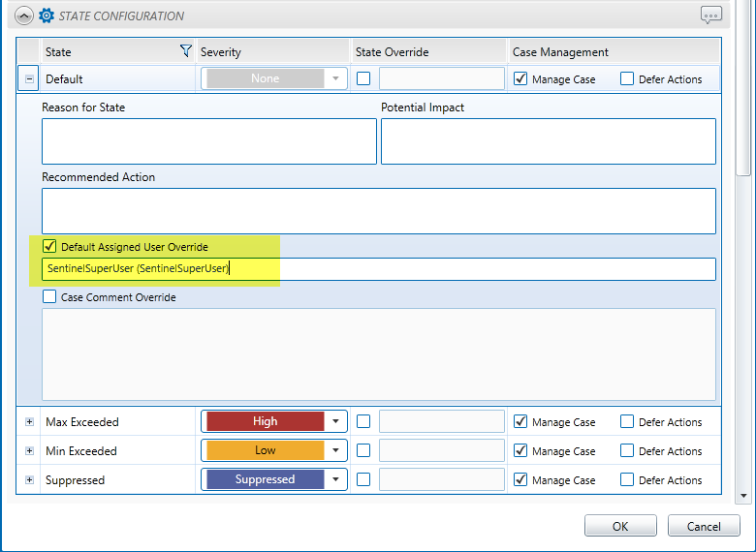Collapse the Default state row
The height and width of the screenshot is (552, 756).
[x=29, y=79]
